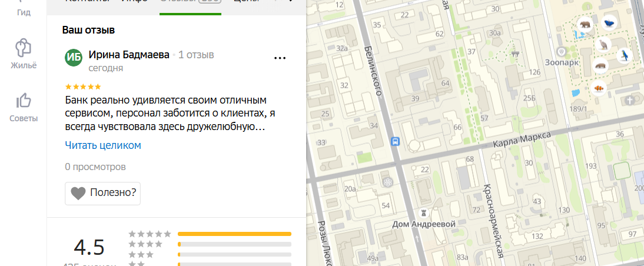Select the hippo zoo marker

pyautogui.click(x=601, y=66)
